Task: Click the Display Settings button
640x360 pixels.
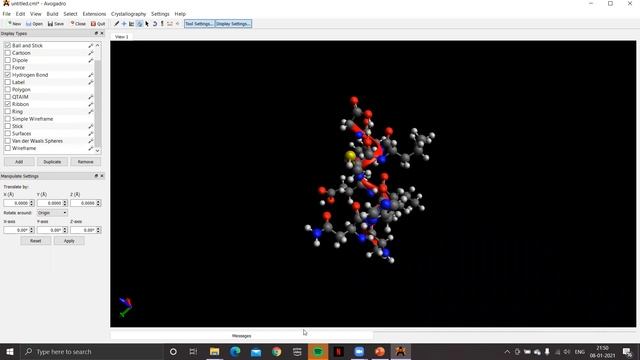Action: point(233,24)
